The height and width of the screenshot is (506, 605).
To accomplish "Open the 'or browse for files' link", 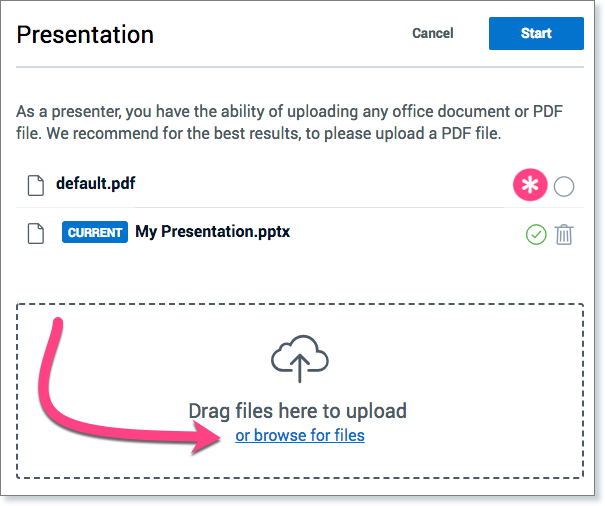I will pos(300,435).
